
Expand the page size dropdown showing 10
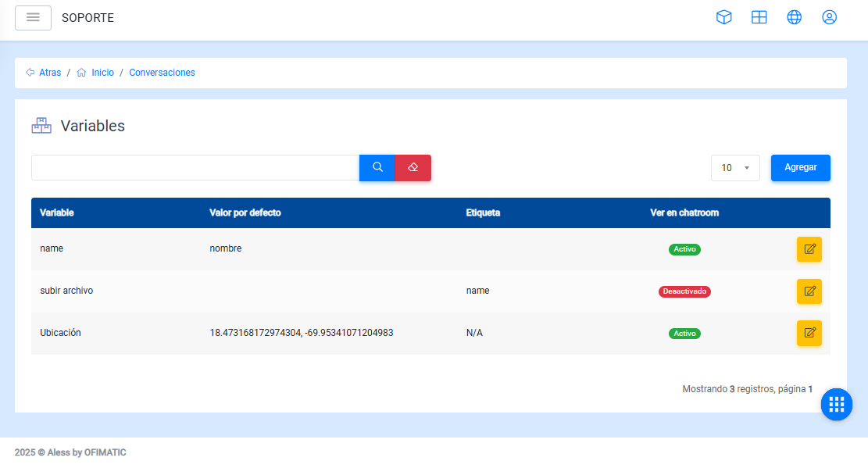(735, 168)
